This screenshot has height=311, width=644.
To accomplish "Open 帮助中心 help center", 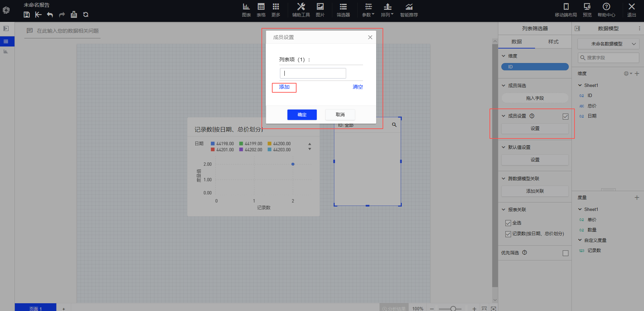I will [x=606, y=10].
